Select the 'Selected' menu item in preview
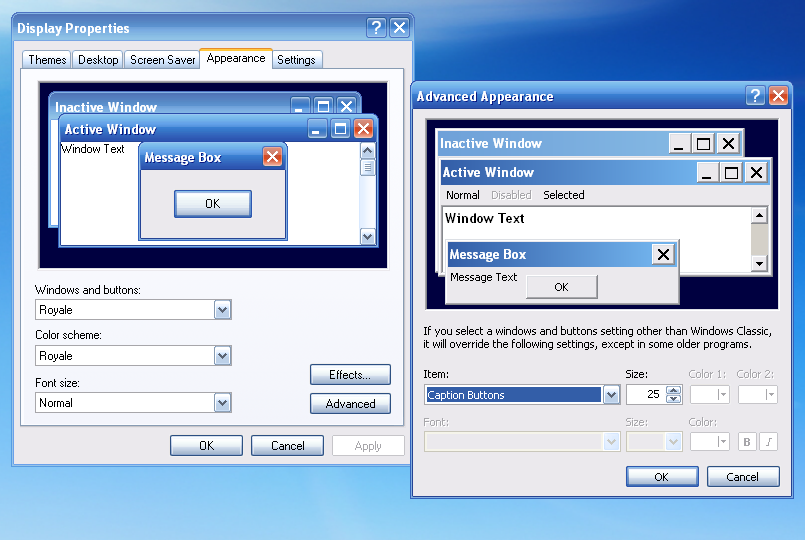Screen dimensions: 805x540 [x=564, y=195]
